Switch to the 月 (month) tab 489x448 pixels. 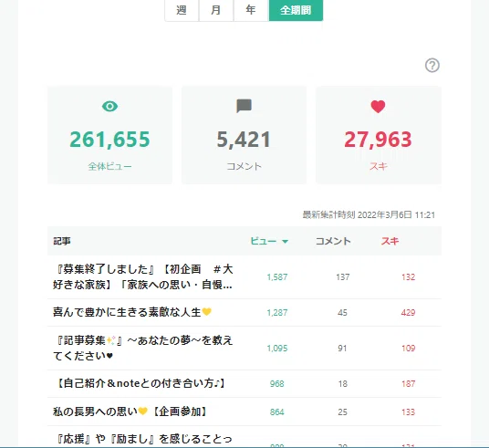coord(216,10)
